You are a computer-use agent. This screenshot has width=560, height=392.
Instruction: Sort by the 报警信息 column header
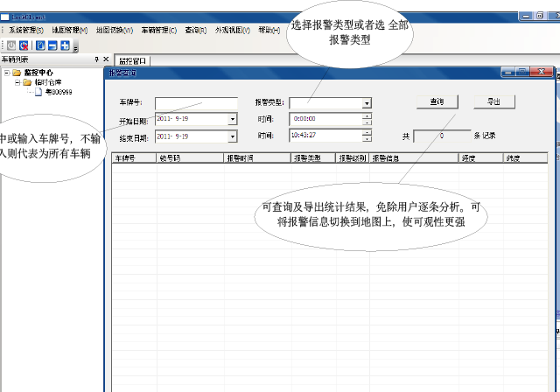click(414, 158)
